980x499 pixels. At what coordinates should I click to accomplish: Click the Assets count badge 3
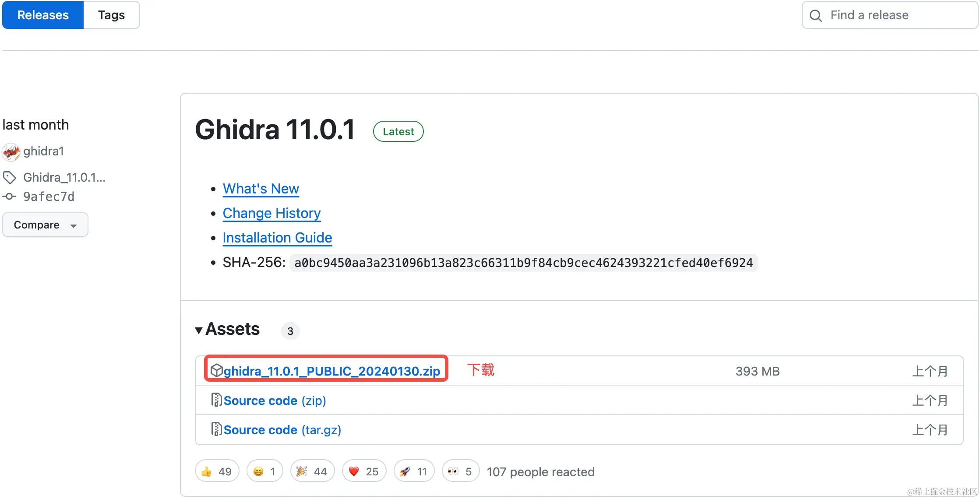[290, 331]
